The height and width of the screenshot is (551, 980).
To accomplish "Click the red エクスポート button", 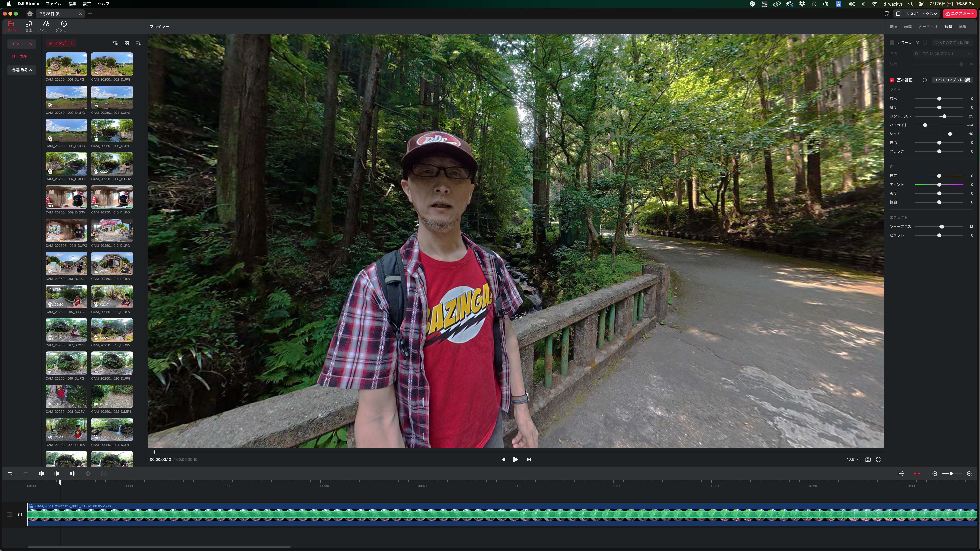I will pyautogui.click(x=959, y=14).
